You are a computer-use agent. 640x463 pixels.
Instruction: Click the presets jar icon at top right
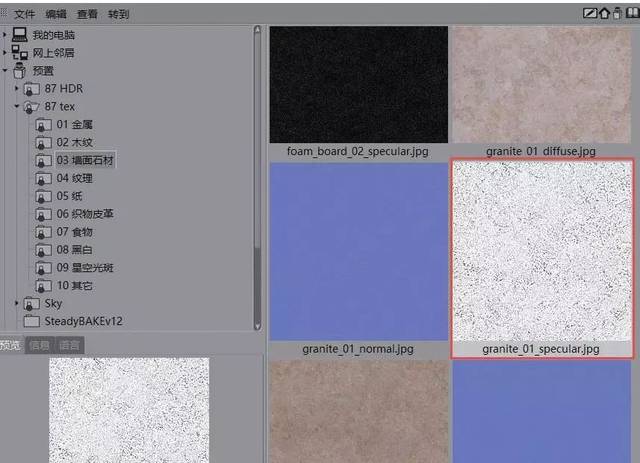[x=617, y=13]
